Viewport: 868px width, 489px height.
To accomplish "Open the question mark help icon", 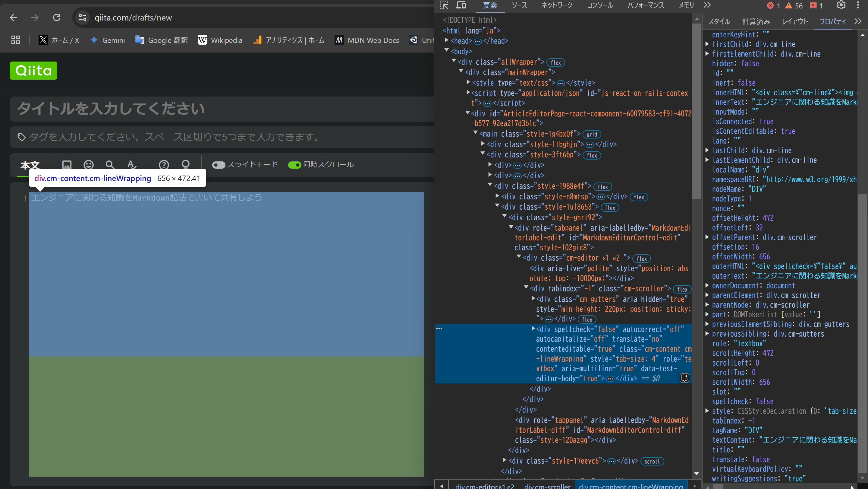I will tap(164, 165).
